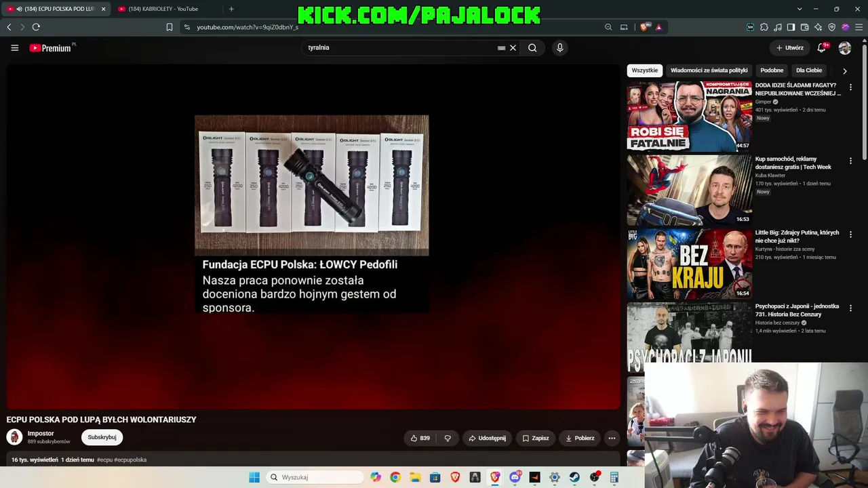This screenshot has width=868, height=488.
Task: Run search with the magnifier button
Action: coord(532,48)
